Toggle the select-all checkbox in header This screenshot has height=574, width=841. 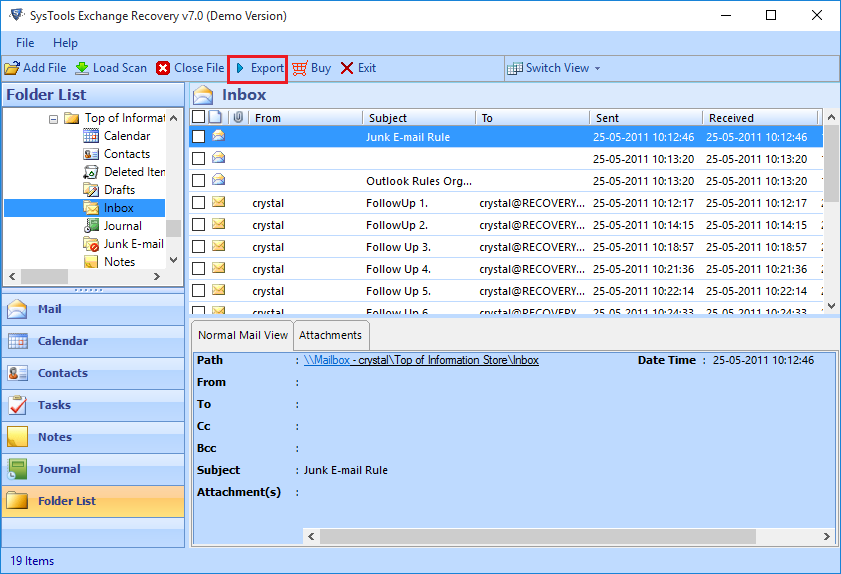click(198, 117)
